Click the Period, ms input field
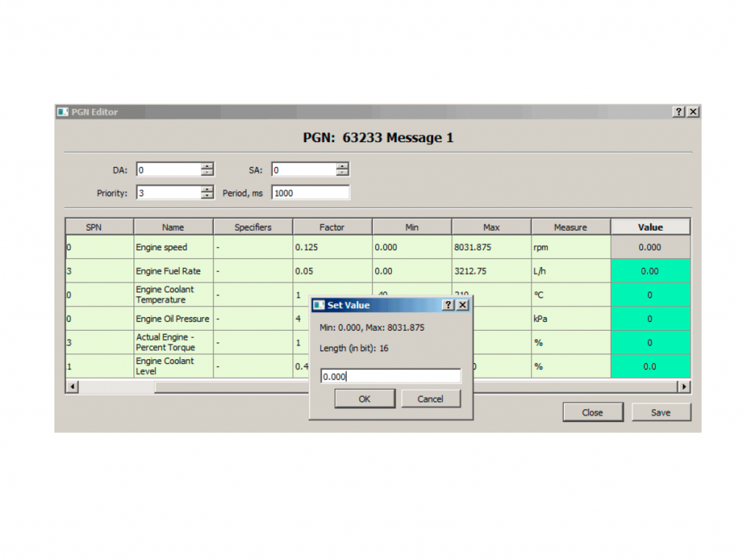 click(310, 193)
